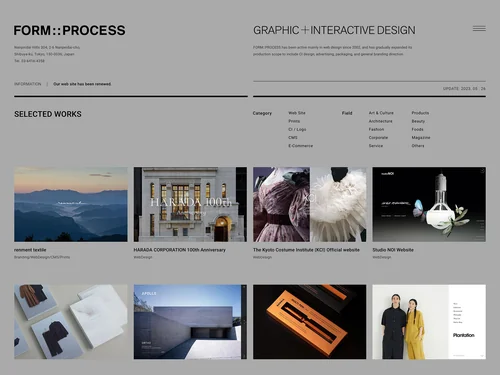Open the Kyoto Costume Institute thumbnail
This screenshot has width=500, height=375.
coord(310,204)
